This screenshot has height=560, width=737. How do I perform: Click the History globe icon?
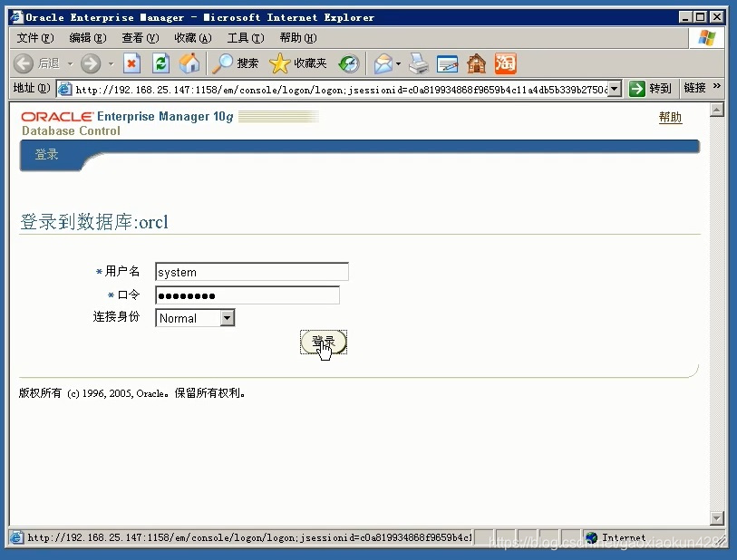347,63
